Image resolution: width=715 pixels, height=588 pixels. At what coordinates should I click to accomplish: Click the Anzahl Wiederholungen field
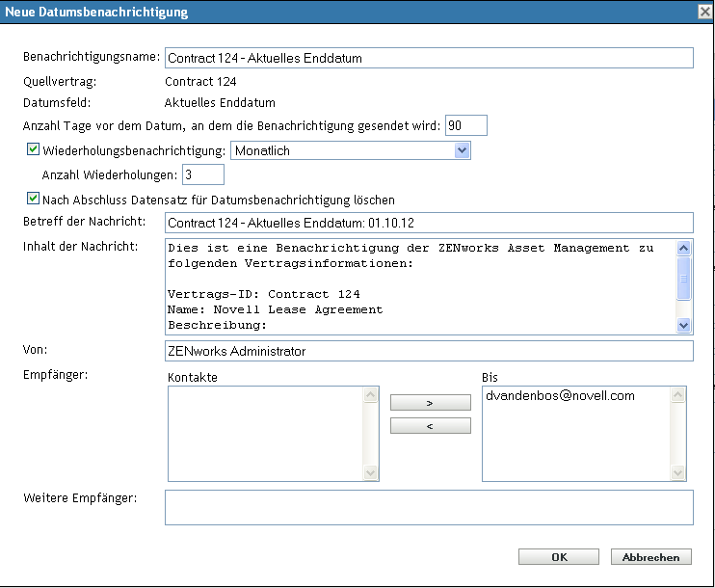pyautogui.click(x=202, y=174)
